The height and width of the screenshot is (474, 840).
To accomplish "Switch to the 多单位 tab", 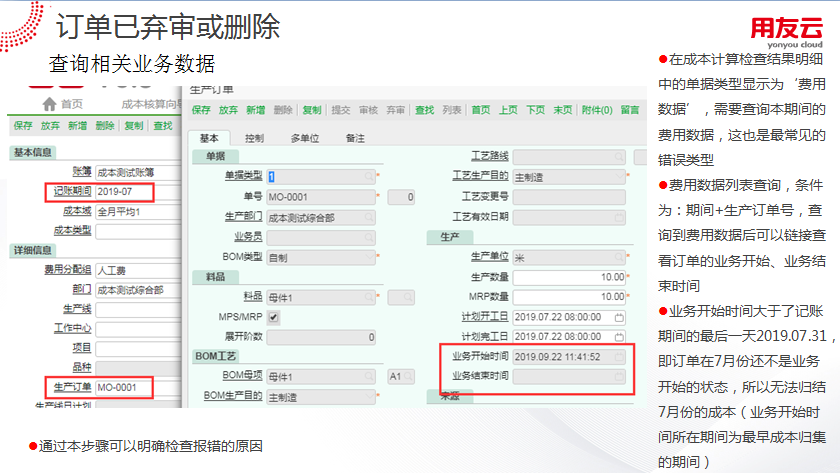I will (304, 138).
